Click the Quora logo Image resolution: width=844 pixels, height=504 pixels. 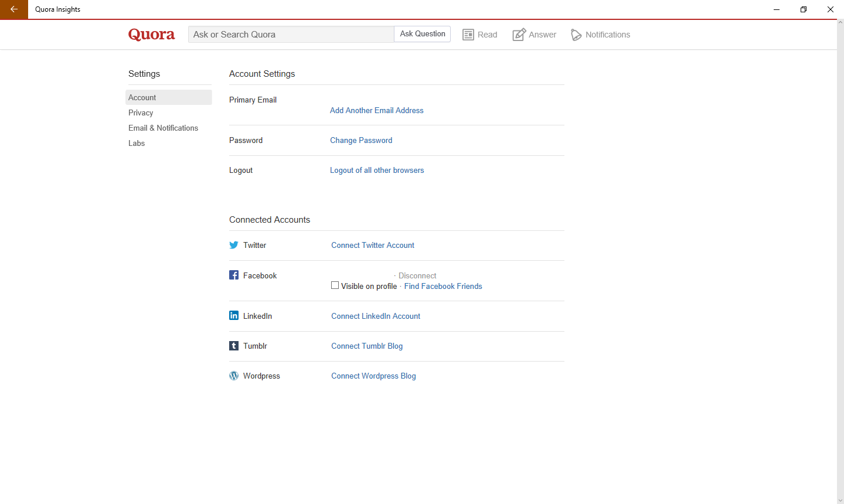[151, 35]
